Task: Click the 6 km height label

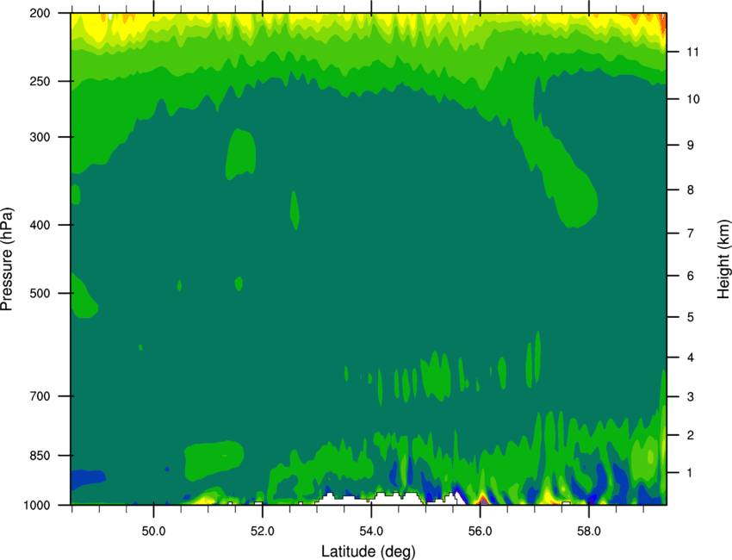Action: point(690,276)
